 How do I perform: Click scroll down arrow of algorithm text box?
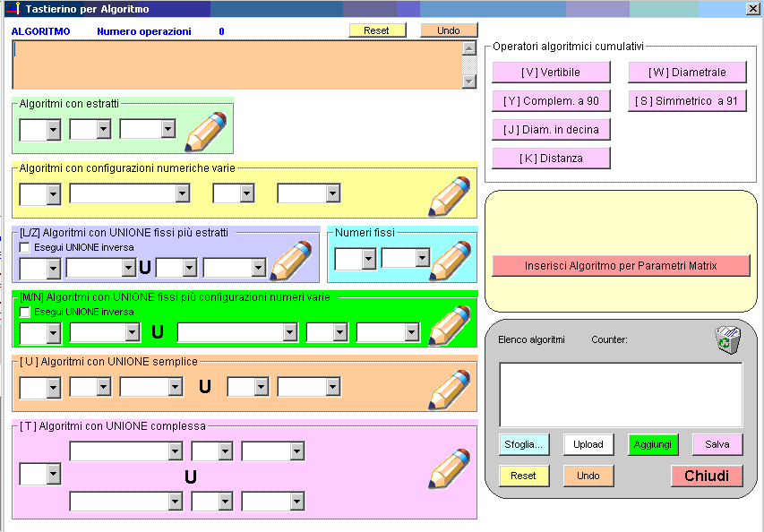pos(469,82)
